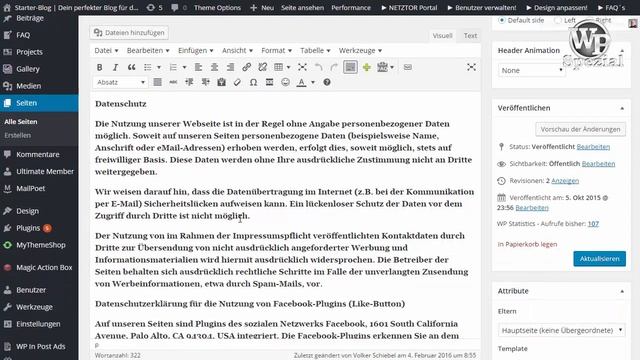This screenshot has width=640, height=360.
Task: Click Seite ansehen in admin bar
Action: click(302, 7)
